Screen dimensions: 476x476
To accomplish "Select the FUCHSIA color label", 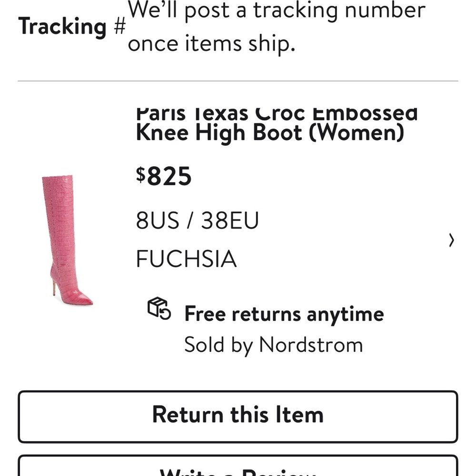I will tap(187, 259).
